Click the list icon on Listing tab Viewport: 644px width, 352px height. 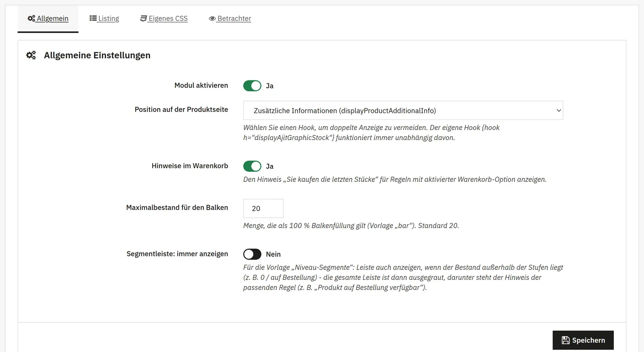(x=93, y=18)
